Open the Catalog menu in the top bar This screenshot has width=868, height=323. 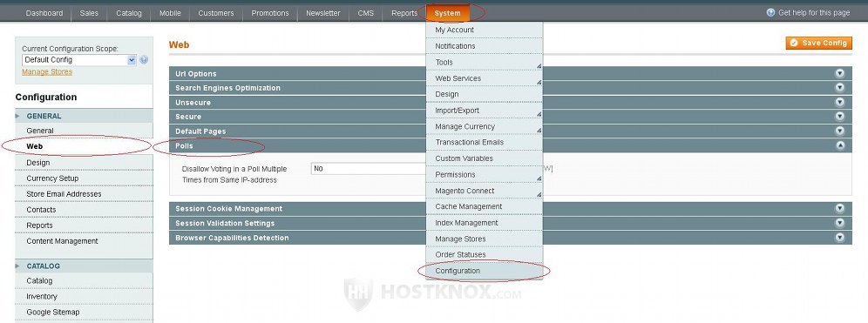pos(129,13)
